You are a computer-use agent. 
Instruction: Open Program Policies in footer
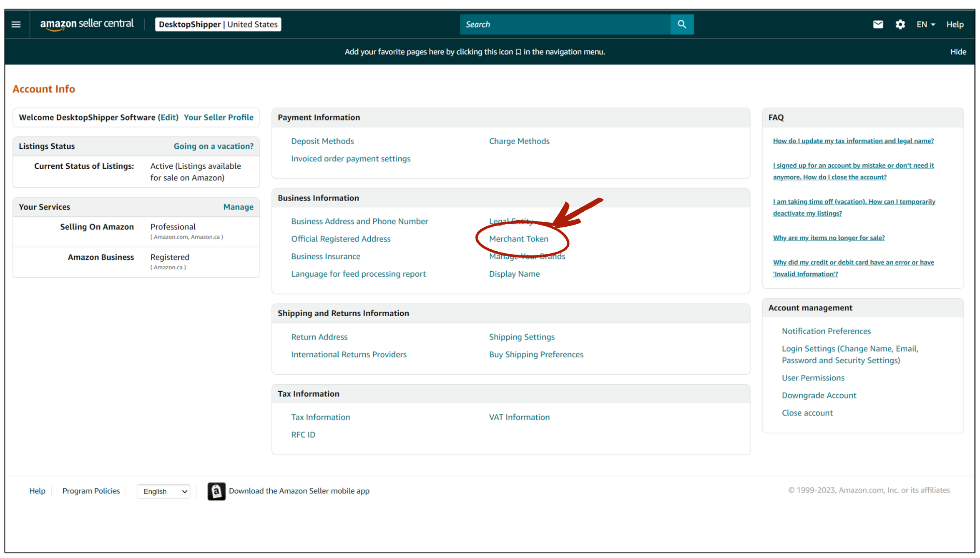(x=91, y=491)
